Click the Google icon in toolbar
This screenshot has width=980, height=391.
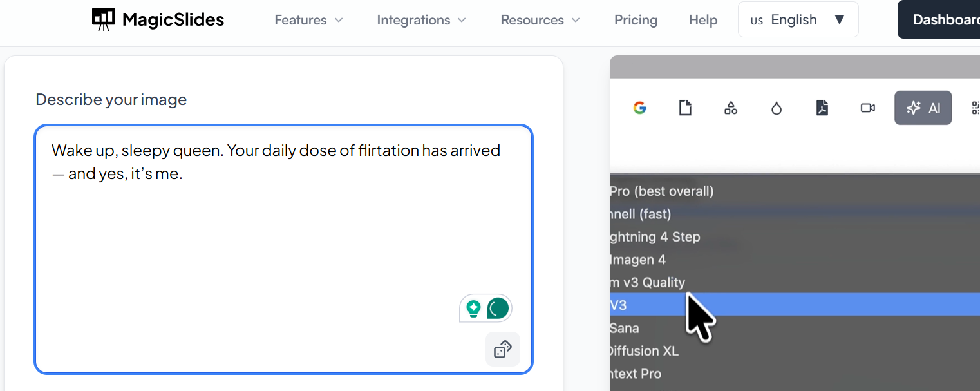pos(639,108)
